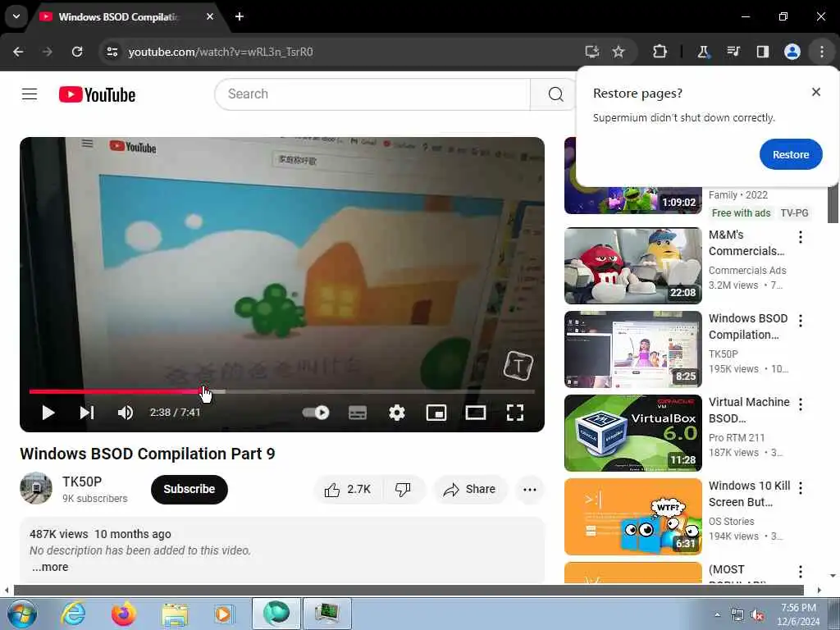The height and width of the screenshot is (630, 840).
Task: Open the tab search dropdown arrow
Action: [16, 16]
